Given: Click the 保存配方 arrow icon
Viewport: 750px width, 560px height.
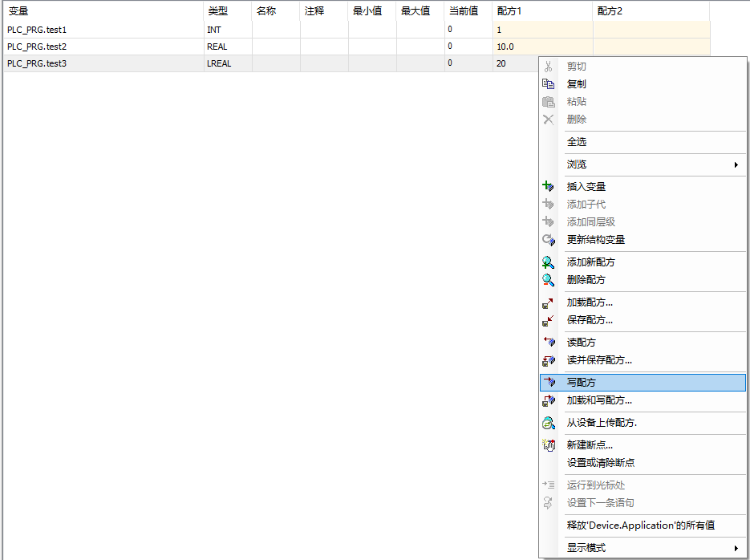Looking at the screenshot, I should click(549, 319).
